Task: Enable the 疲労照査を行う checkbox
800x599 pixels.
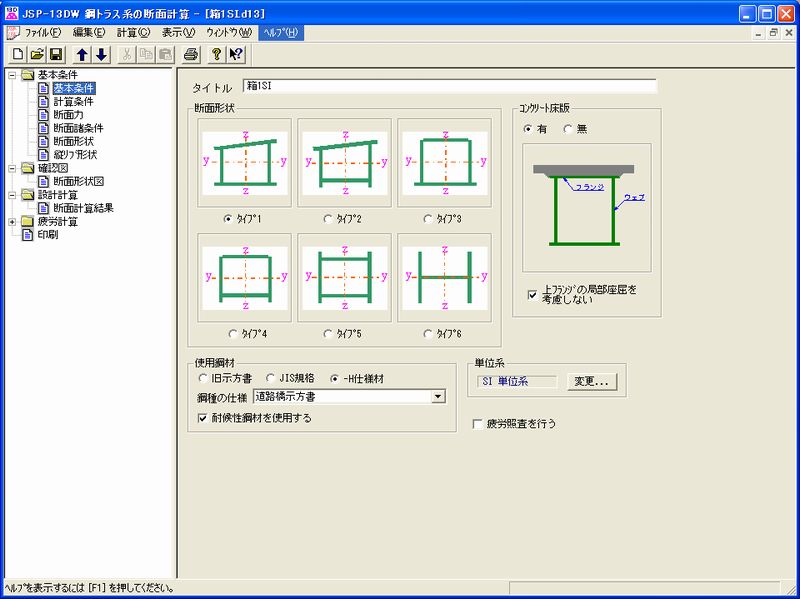Action: point(478,424)
